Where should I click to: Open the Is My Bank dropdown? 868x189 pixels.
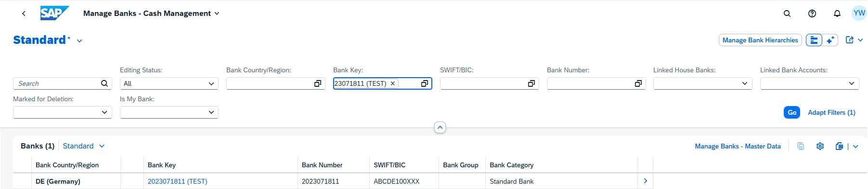coord(169,112)
